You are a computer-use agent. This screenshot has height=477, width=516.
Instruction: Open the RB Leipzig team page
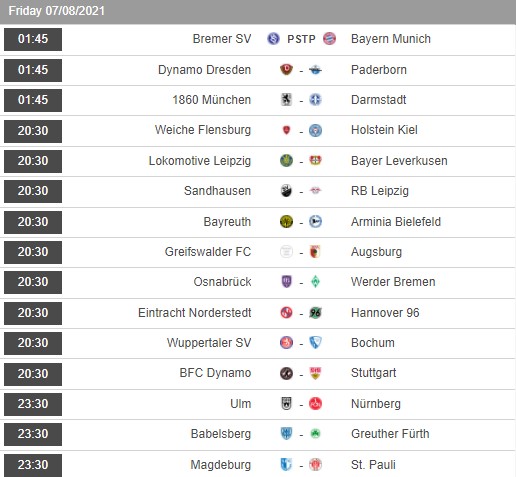[380, 191]
